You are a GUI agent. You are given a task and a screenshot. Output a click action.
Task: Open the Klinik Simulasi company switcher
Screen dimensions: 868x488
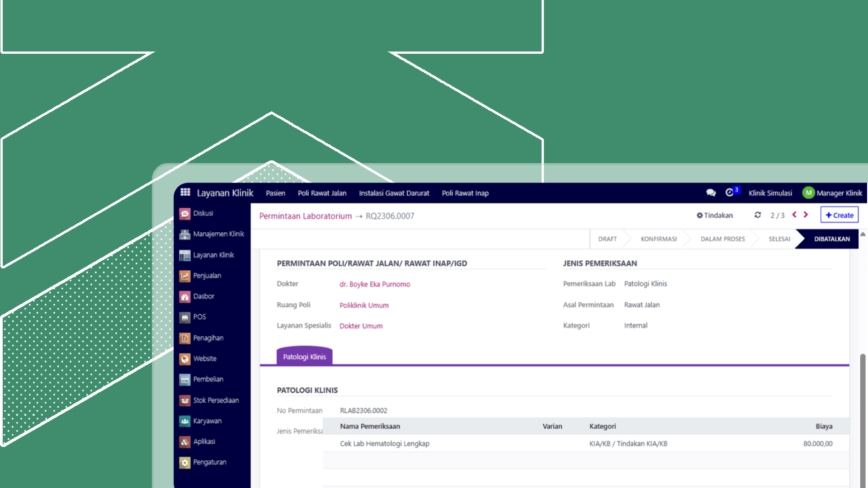pyautogui.click(x=770, y=193)
